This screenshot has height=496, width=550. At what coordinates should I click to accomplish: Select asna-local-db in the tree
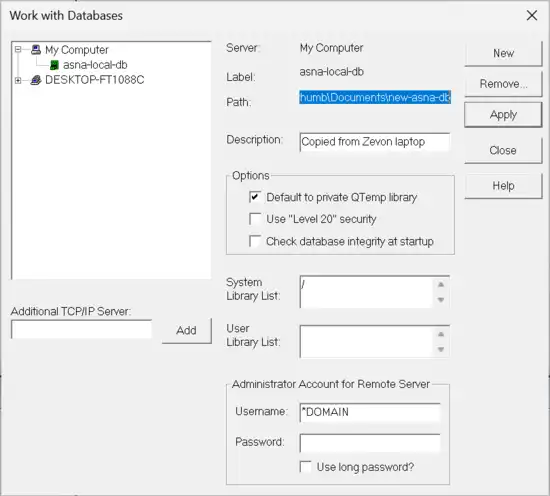pyautogui.click(x=95, y=65)
